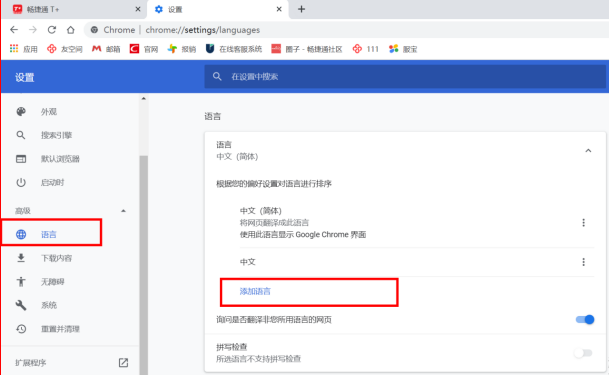Open the new tab plus button
The width and height of the screenshot is (609, 375).
pos(301,9)
